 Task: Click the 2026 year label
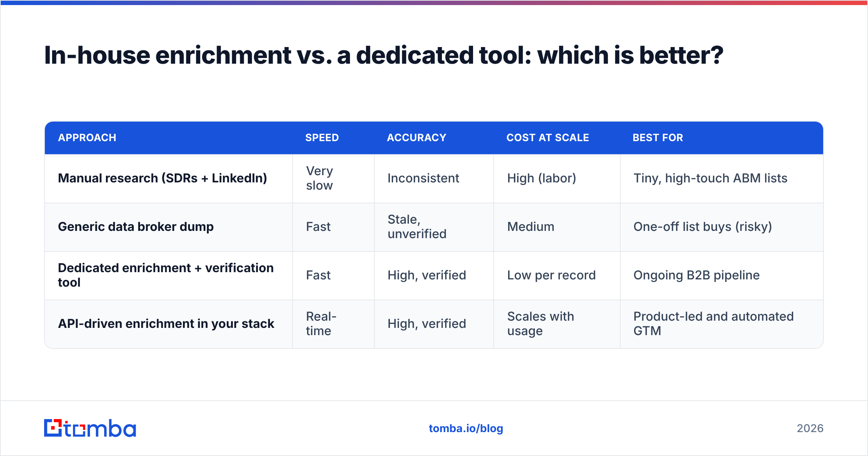pyautogui.click(x=810, y=428)
